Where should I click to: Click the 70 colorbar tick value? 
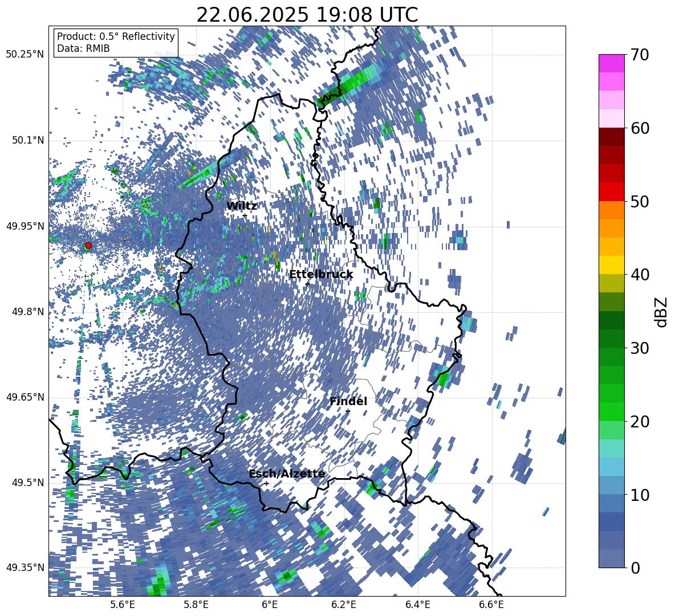click(x=640, y=55)
